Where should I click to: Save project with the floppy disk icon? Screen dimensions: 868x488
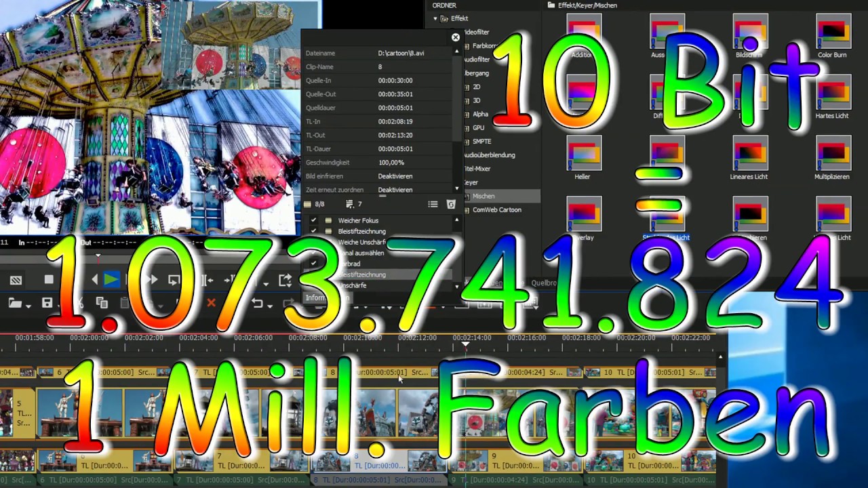(47, 303)
